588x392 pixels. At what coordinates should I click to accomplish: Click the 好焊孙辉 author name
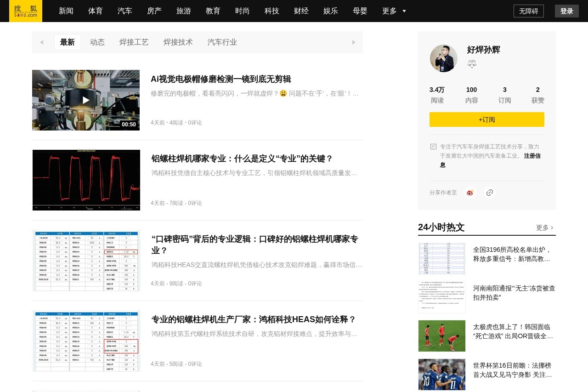[484, 50]
